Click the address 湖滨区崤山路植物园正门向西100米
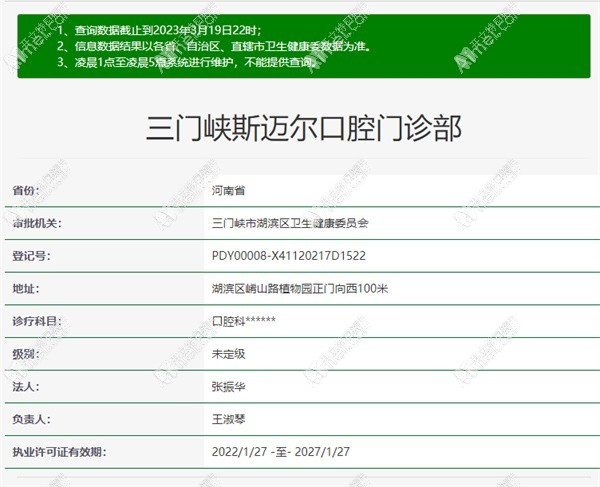Image resolution: width=600 pixels, height=487 pixels. coord(300,288)
